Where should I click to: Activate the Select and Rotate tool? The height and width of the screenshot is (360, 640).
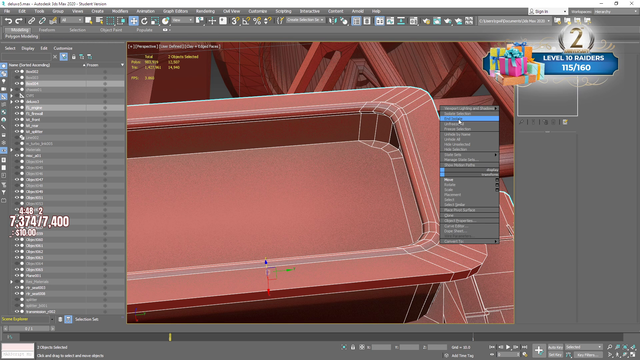click(144, 20)
